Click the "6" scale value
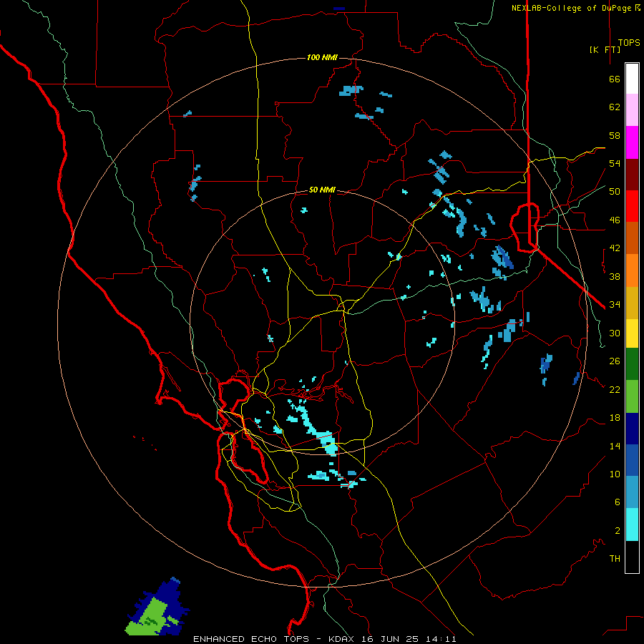This screenshot has height=644, width=644. 618,502
